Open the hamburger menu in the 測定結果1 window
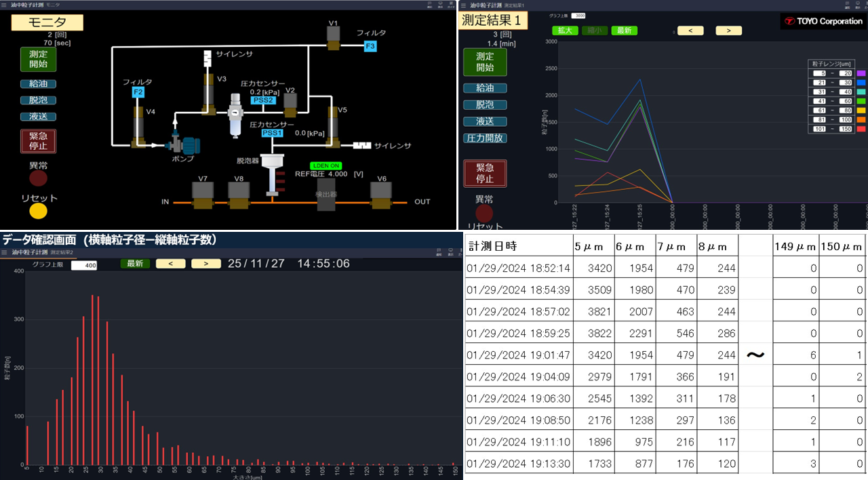Image resolution: width=868 pixels, height=480 pixels. (x=462, y=5)
